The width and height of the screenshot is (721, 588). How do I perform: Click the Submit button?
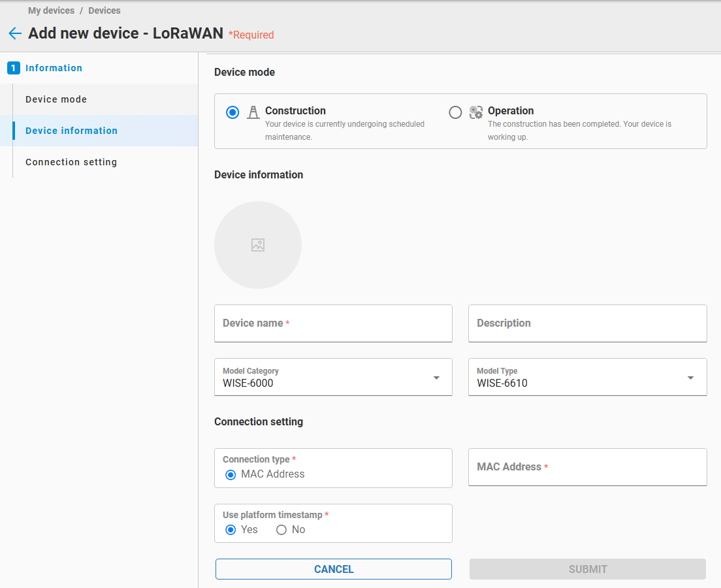pyautogui.click(x=587, y=569)
